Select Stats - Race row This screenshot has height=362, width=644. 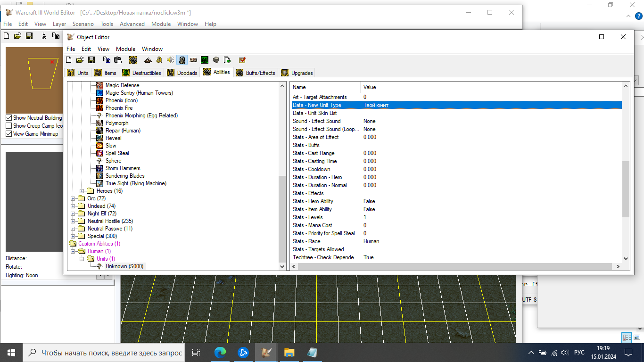click(x=456, y=241)
